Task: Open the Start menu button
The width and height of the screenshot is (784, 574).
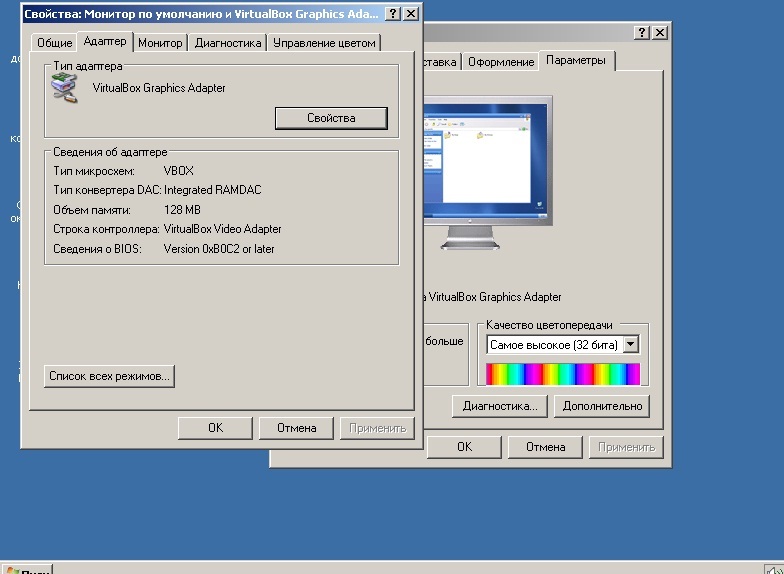Action: (28, 569)
